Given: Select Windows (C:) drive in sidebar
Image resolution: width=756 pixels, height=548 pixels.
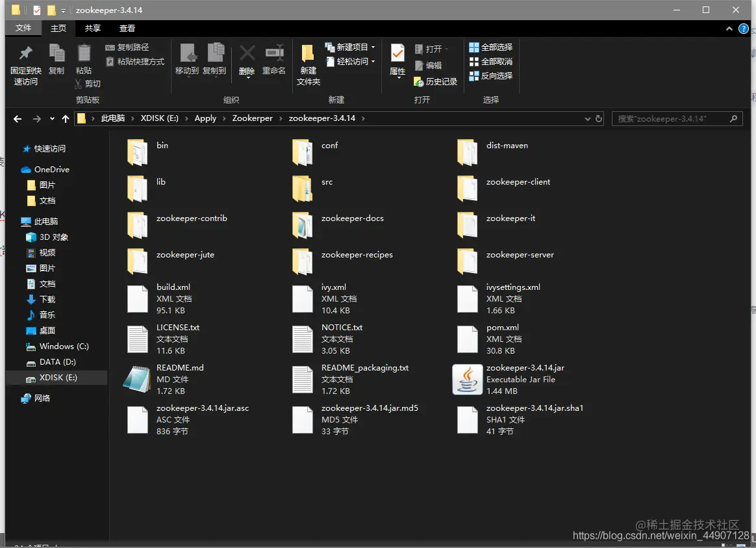Looking at the screenshot, I should coord(57,346).
